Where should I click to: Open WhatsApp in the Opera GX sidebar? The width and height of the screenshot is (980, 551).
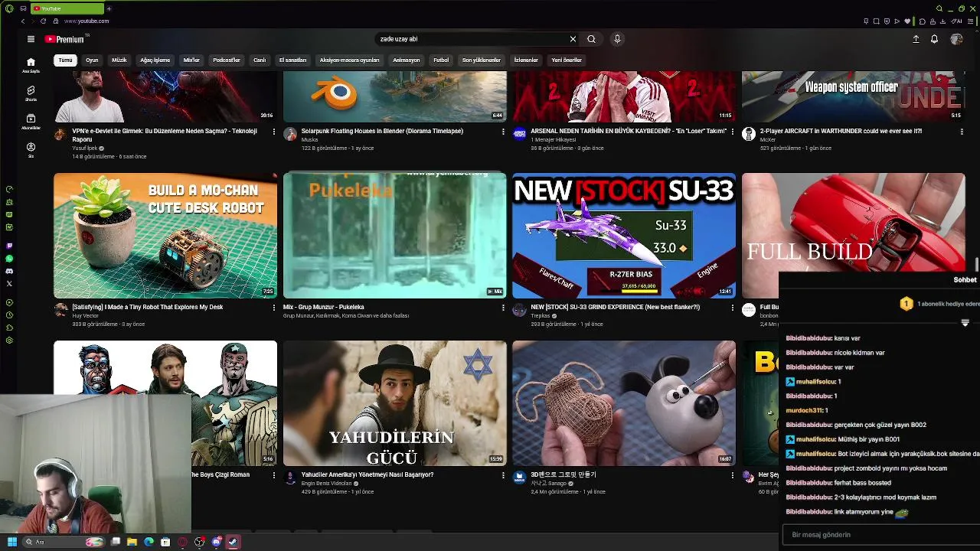click(9, 259)
